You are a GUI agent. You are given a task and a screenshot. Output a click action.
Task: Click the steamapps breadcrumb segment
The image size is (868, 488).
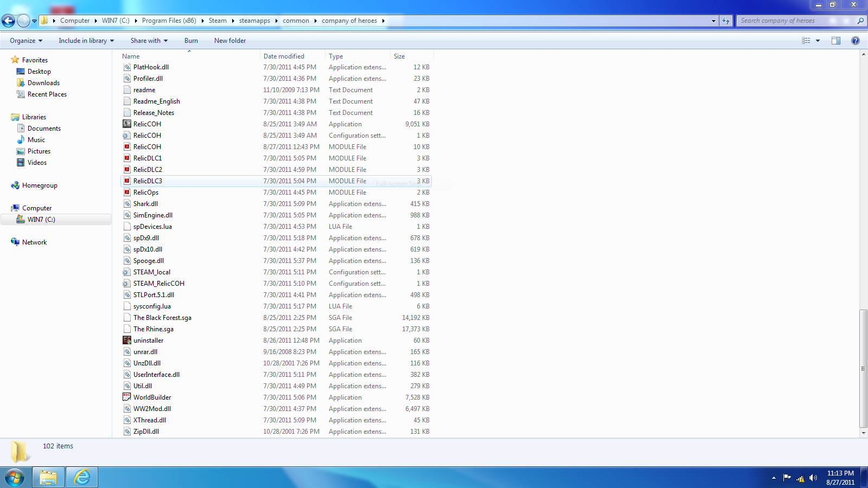[254, 21]
